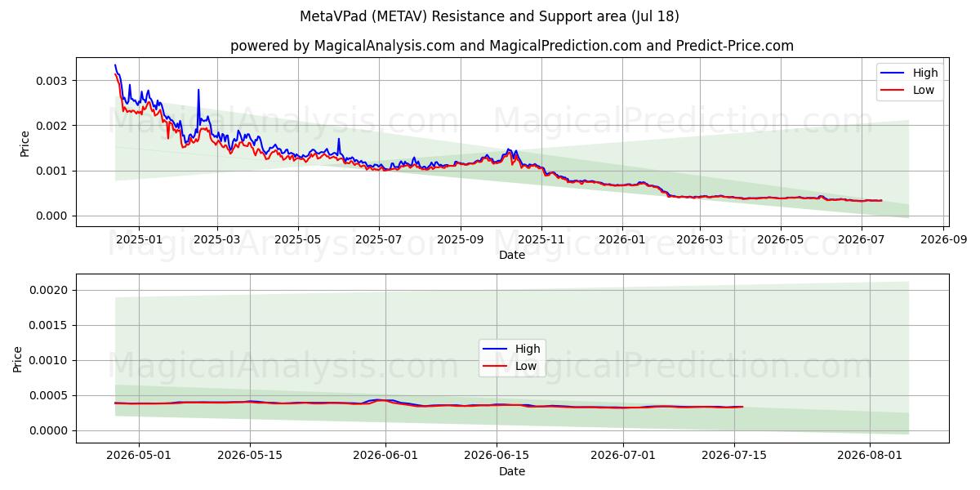Click the top chart y-axis value '0.003'
The width and height of the screenshot is (980, 490).
pos(54,81)
